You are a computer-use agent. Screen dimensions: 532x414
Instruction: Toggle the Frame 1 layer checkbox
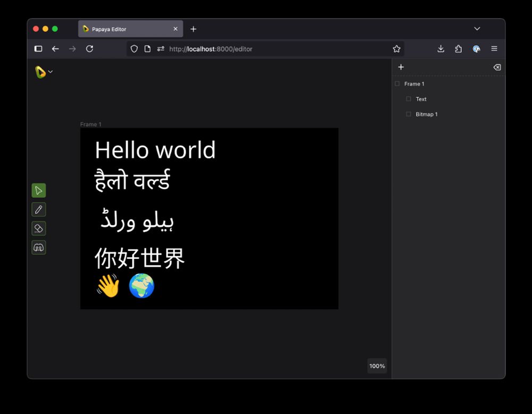coord(397,84)
